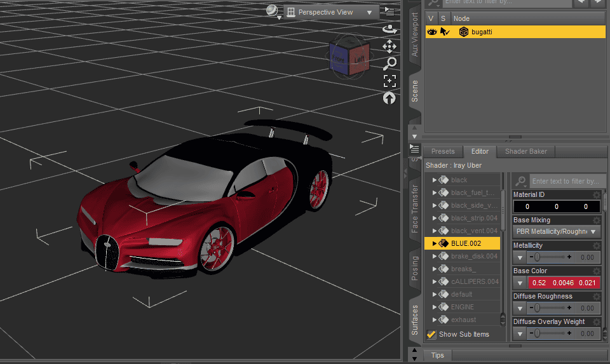
Task: Select the black_strip.004 surface
Action: [x=462, y=218]
